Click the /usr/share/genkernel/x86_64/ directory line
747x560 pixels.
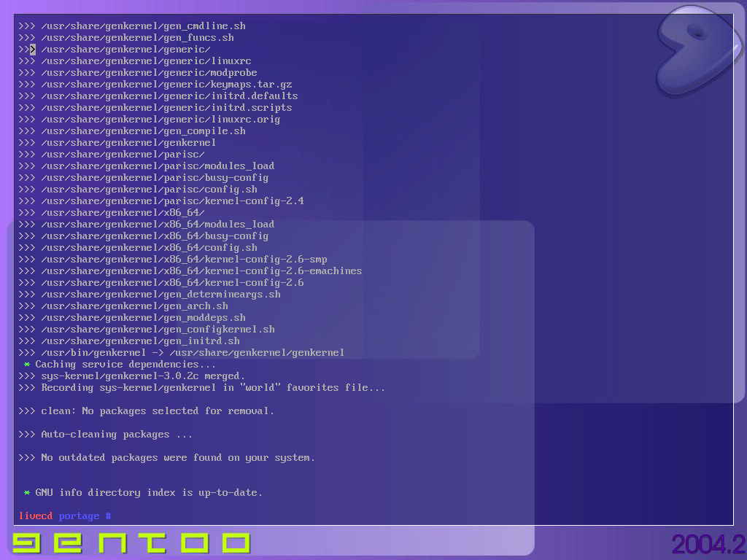tap(112, 212)
